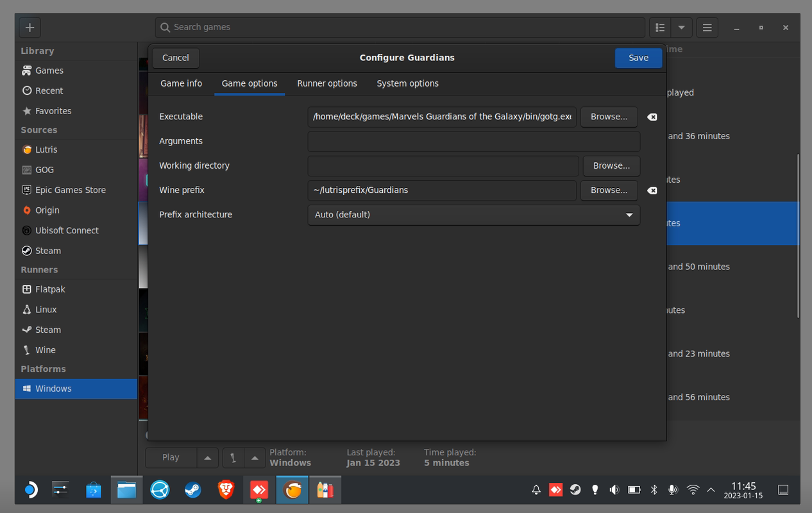Click the Executable path field
This screenshot has width=812, height=513.
click(x=442, y=117)
